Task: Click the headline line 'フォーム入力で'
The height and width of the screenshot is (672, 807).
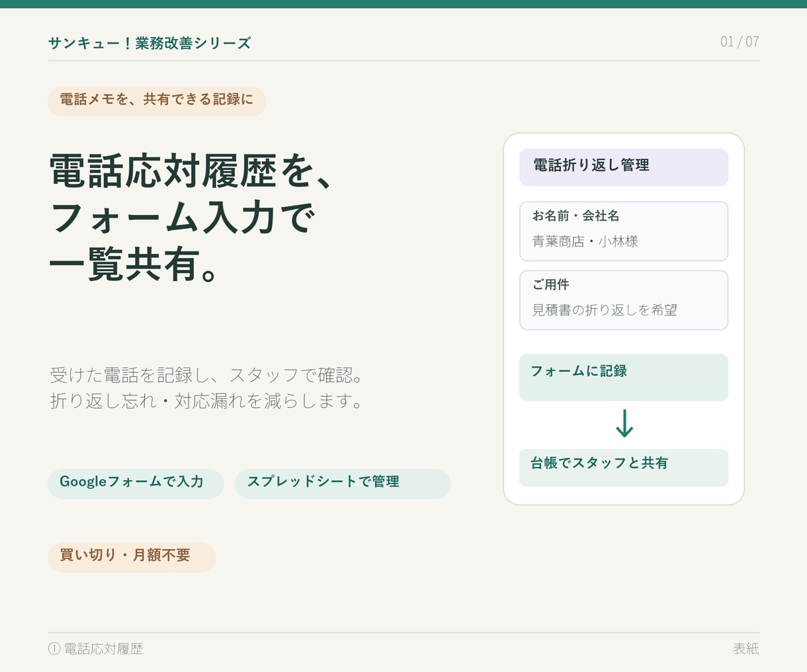Action: 183,218
